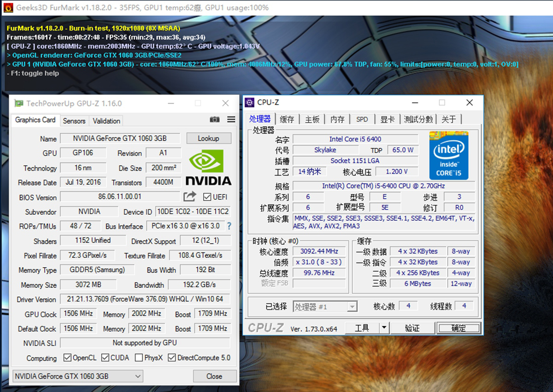The height and width of the screenshot is (392, 553).
Task: Click the Lookup button in GPU-Z
Action: [208, 138]
